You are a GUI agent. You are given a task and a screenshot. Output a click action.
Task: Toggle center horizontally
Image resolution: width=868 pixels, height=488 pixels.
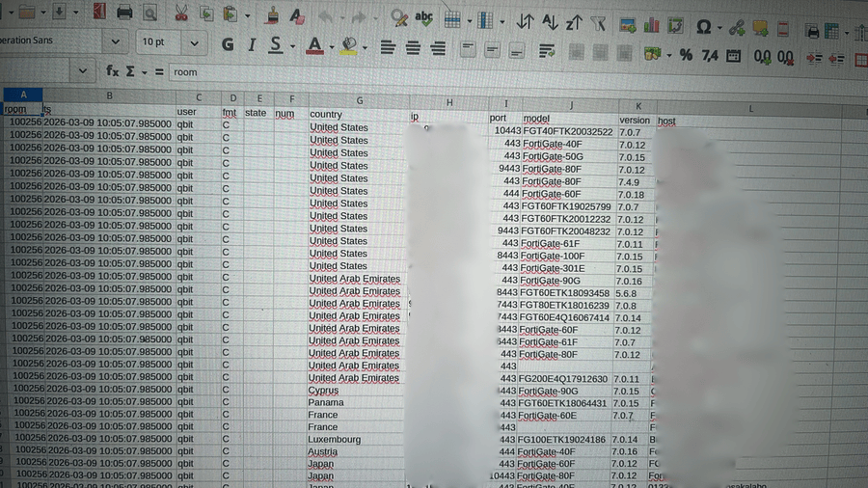tap(413, 48)
